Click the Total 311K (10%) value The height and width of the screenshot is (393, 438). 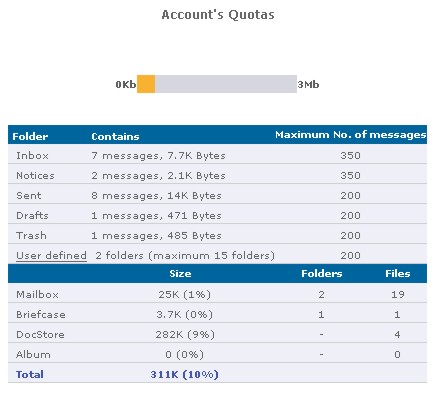(184, 374)
